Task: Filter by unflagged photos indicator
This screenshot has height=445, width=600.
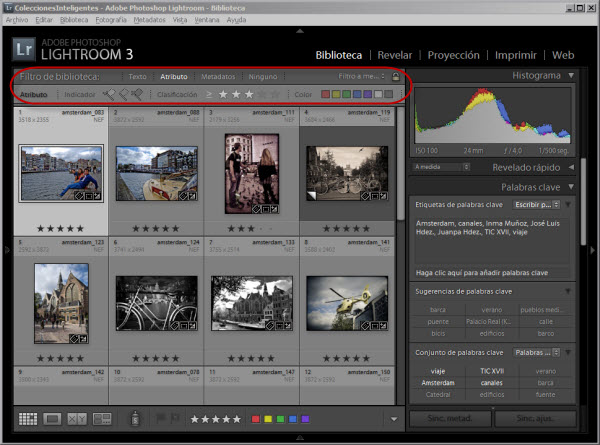Action: pyautogui.click(x=123, y=94)
